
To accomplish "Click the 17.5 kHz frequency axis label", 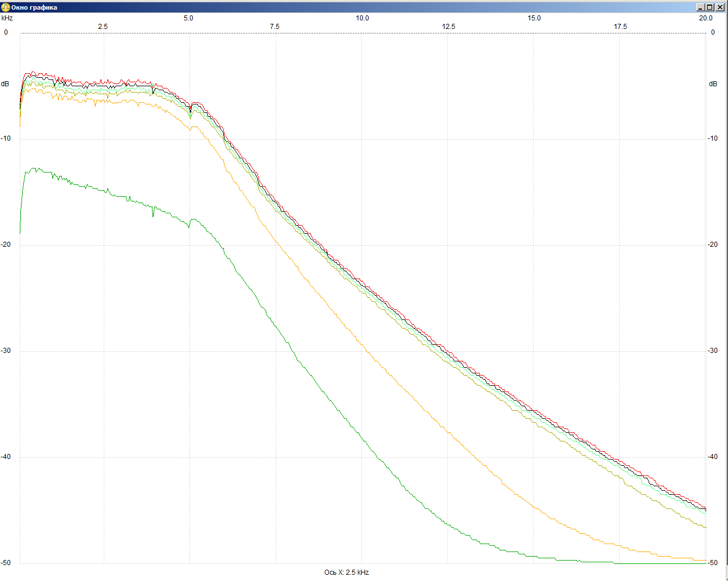I will (x=620, y=27).
